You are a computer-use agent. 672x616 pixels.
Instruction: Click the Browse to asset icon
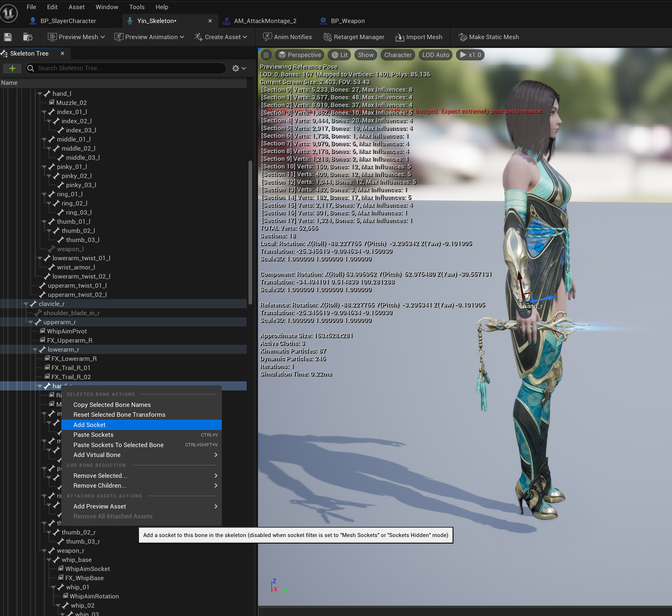[28, 37]
